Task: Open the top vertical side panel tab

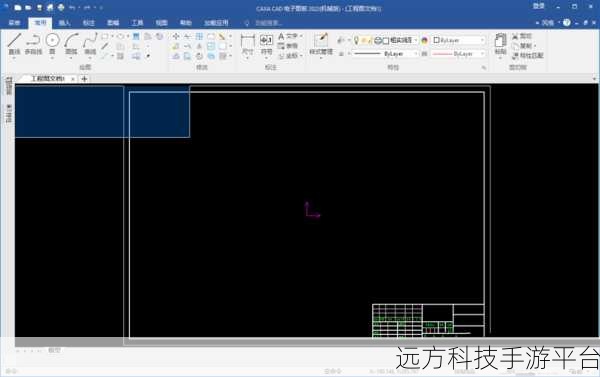Action: coord(9,86)
